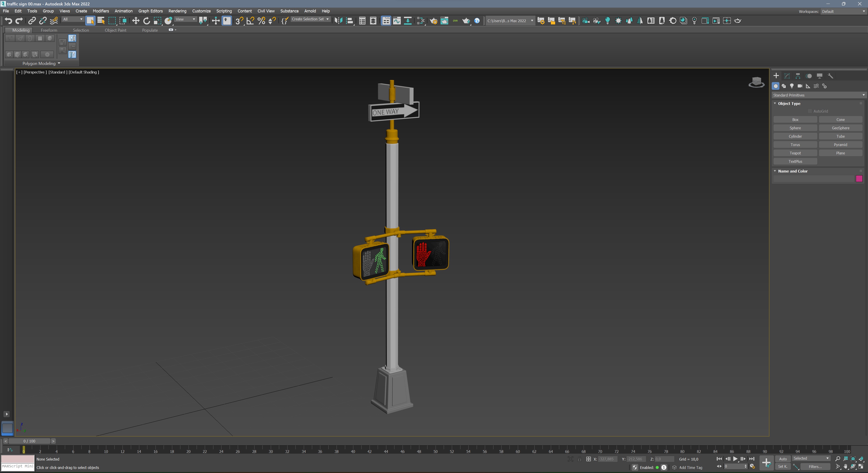Switch to the Object Paint ribbon tab
This screenshot has height=473, width=868.
[x=116, y=30]
